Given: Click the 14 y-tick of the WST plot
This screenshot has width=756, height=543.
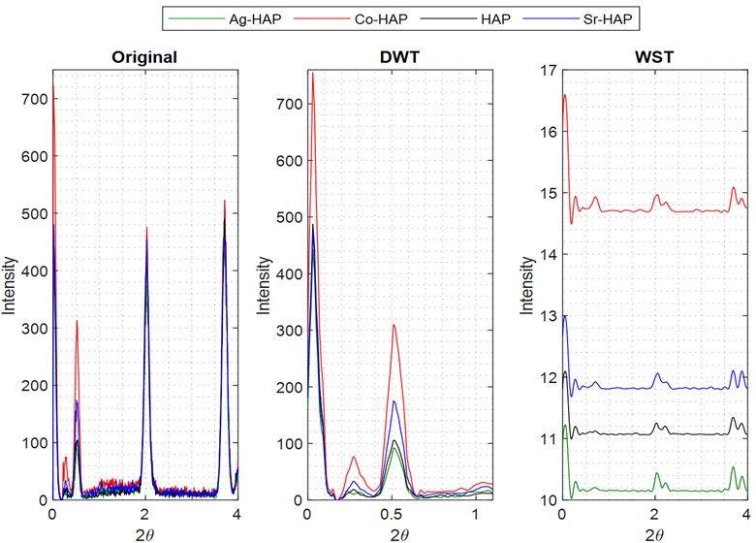Looking at the screenshot, I should point(548,255).
